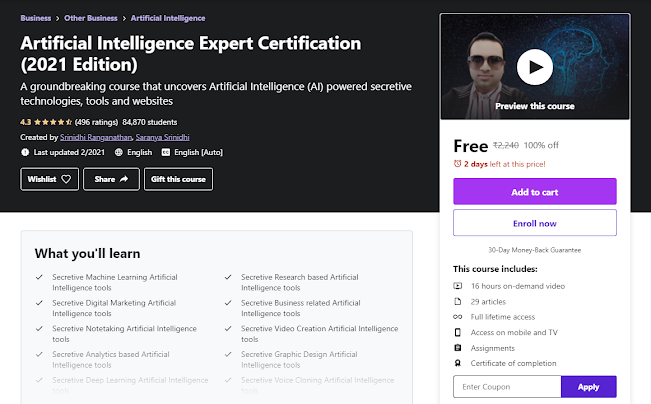Click checkmark beside Secretive Video Creation tools
Screen dimensions: 651x404
click(x=228, y=328)
